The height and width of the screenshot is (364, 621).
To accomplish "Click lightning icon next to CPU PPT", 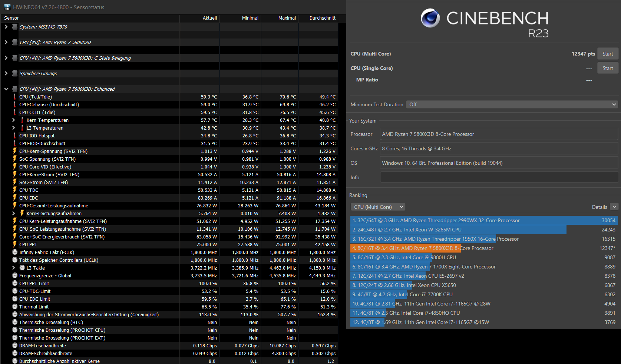I will (x=15, y=244).
